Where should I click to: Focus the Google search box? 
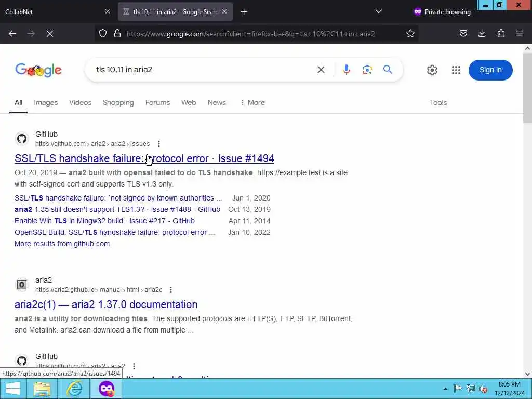[x=204, y=70]
